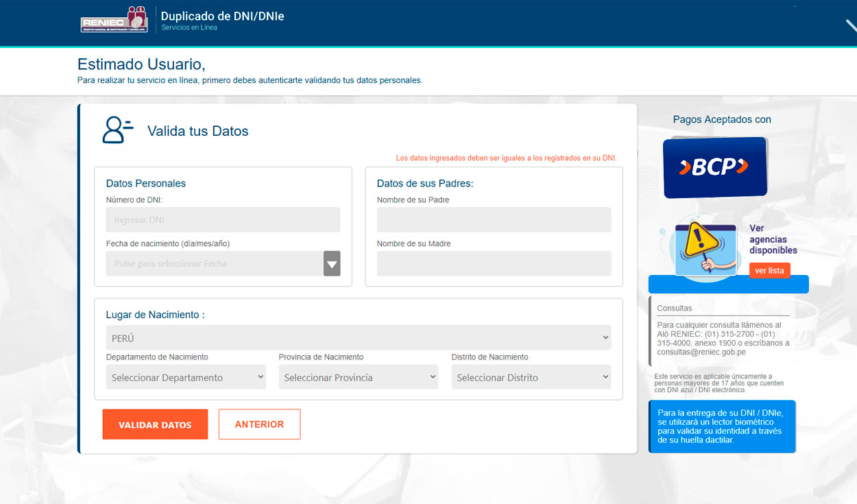Open Seleccionar Departamento dropdown
The height and width of the screenshot is (504, 857).
pyautogui.click(x=186, y=377)
